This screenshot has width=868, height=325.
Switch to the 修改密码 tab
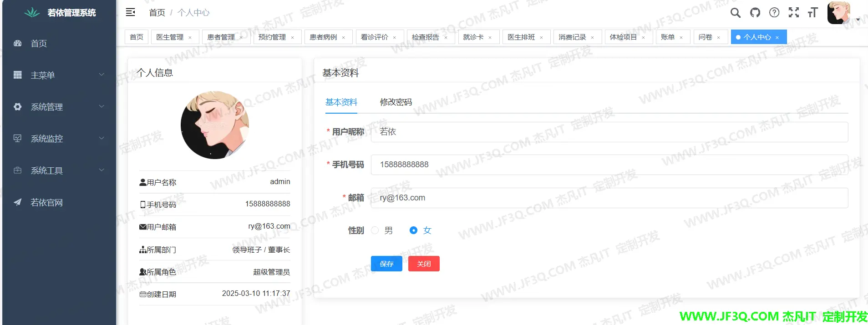396,102
